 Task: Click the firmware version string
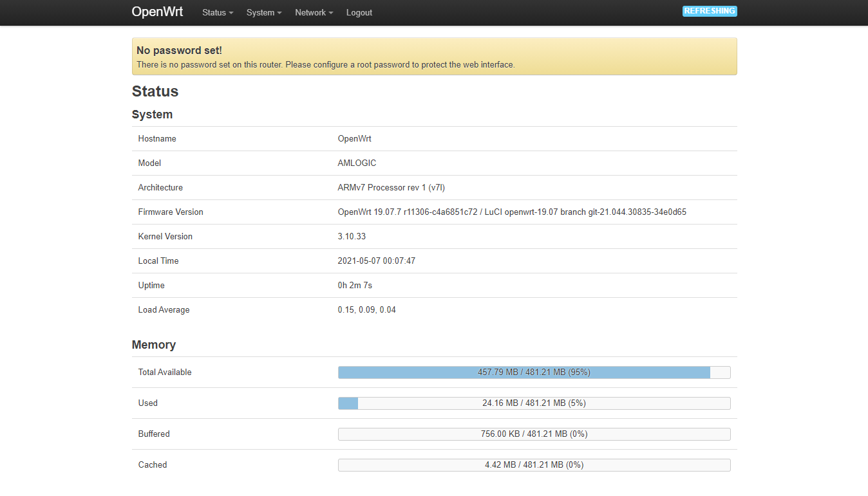point(511,212)
